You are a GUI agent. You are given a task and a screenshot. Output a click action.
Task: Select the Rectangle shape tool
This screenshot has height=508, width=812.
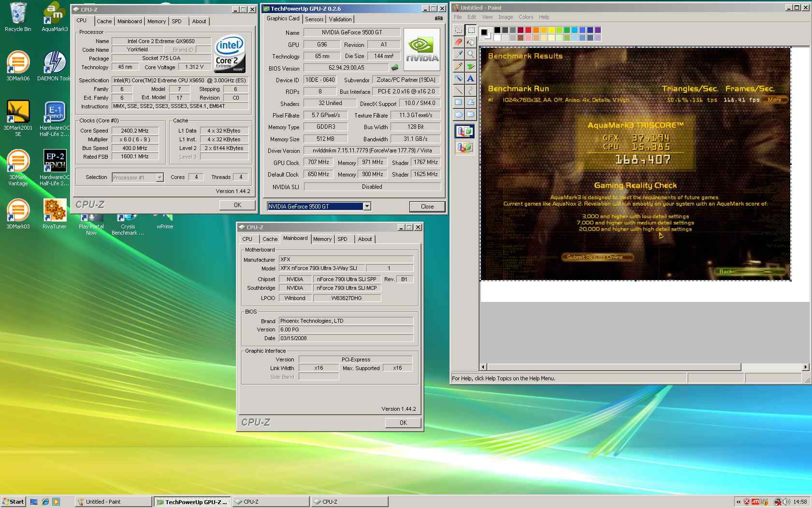459,103
